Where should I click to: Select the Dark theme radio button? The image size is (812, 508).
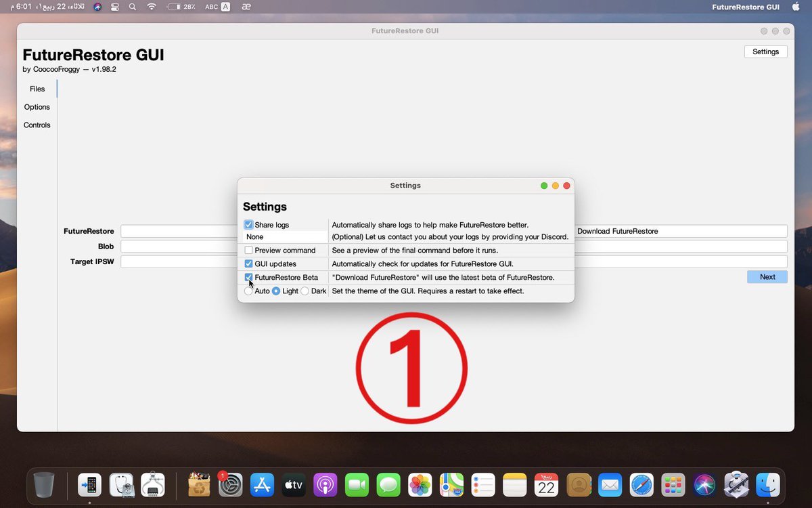(304, 291)
